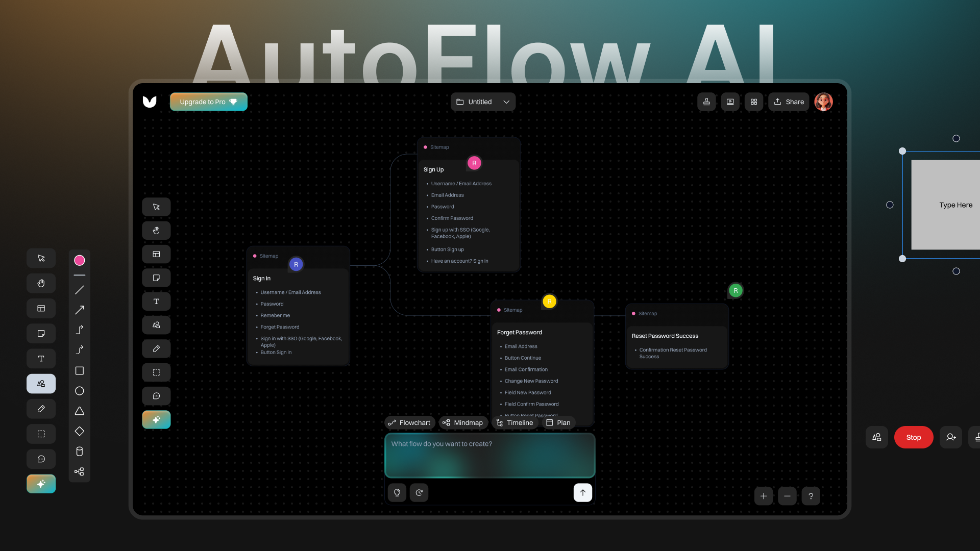The height and width of the screenshot is (551, 980).
Task: Select the sticky note tool in canvas toolbar
Action: pos(156,278)
